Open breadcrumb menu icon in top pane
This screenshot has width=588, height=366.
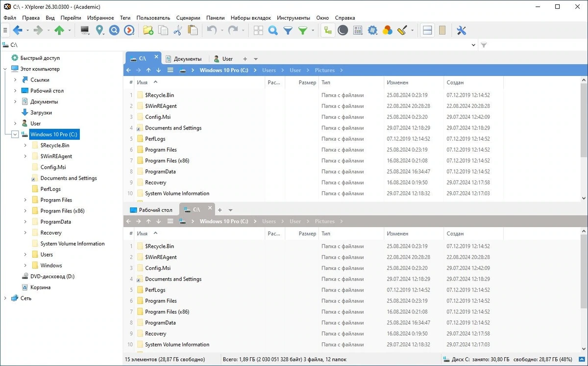point(170,70)
